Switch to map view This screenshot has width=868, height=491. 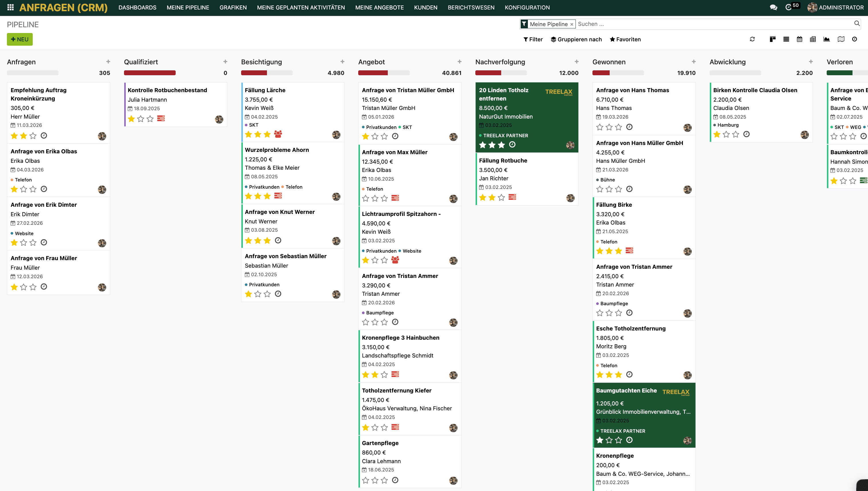(x=841, y=39)
